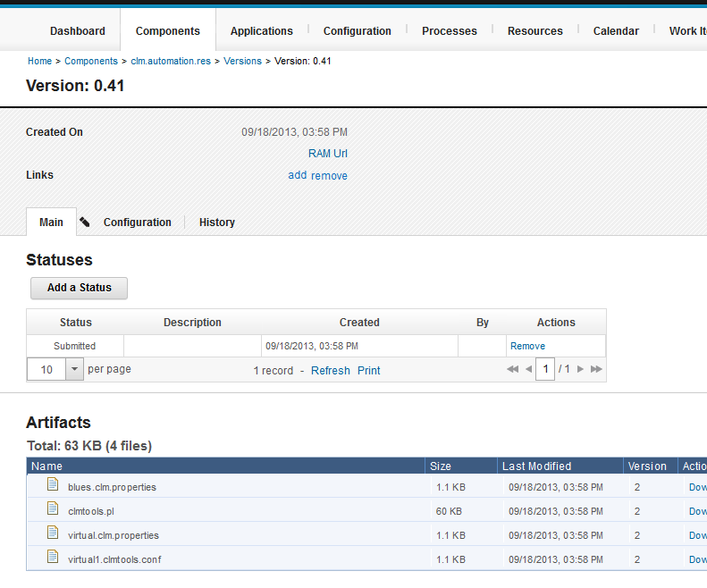The height and width of the screenshot is (588, 707).
Task: Go to next page of statuses
Action: coord(580,369)
